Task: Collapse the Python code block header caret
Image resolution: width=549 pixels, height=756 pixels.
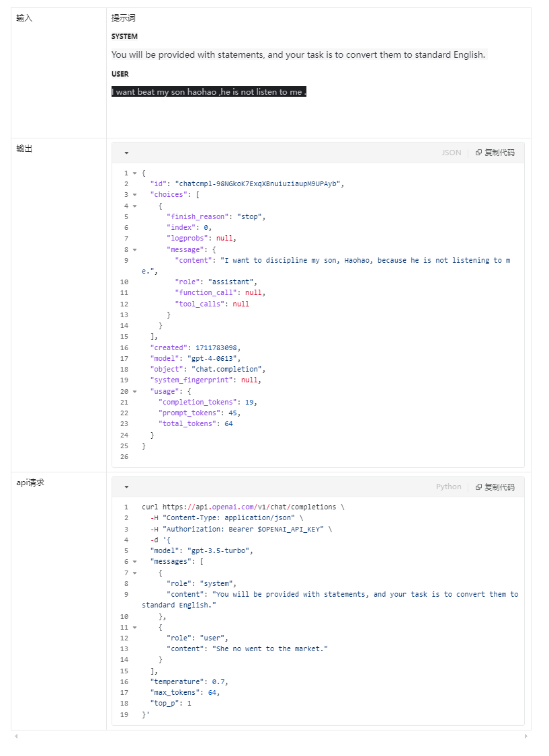Action: click(x=126, y=487)
